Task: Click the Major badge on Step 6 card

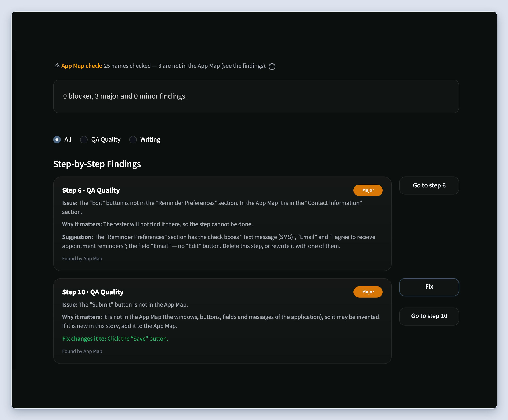Action: 368,190
